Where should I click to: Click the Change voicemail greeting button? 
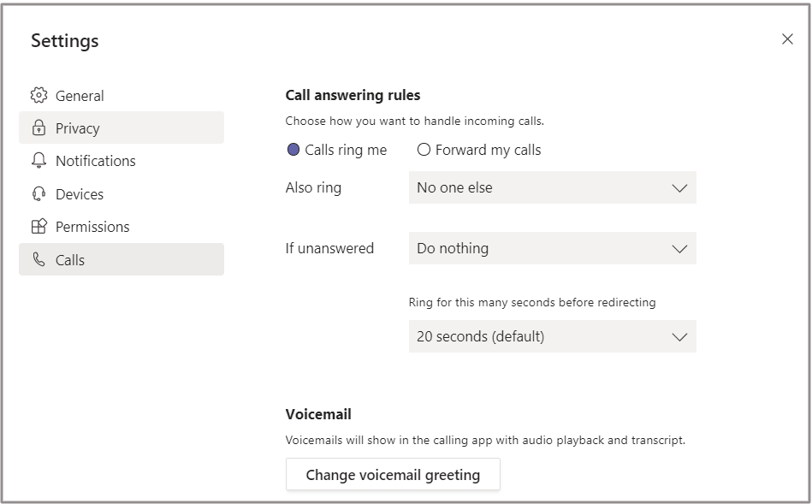tap(394, 472)
